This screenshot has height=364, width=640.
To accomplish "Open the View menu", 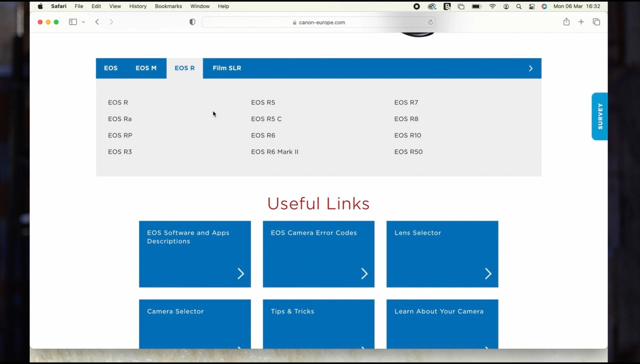I will (x=115, y=6).
